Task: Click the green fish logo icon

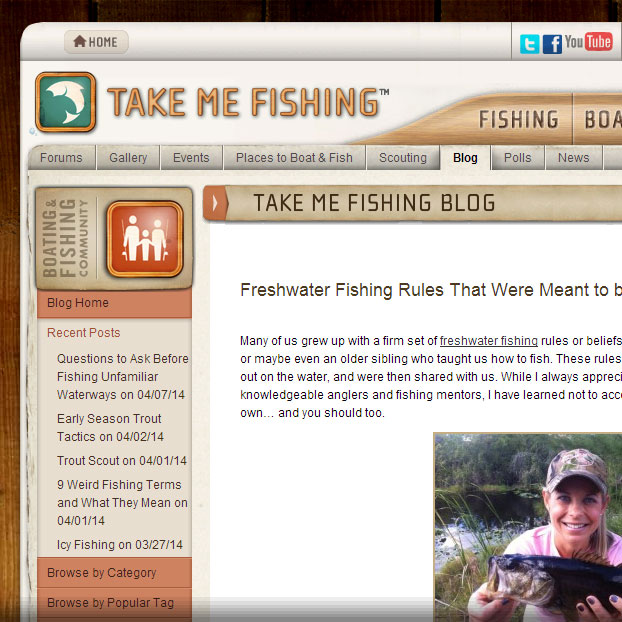Action: pos(65,102)
